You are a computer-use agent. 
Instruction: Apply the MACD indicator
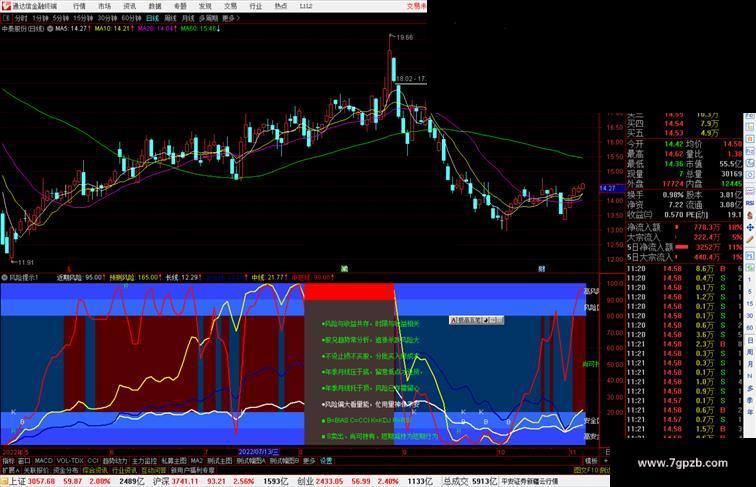pos(43,461)
